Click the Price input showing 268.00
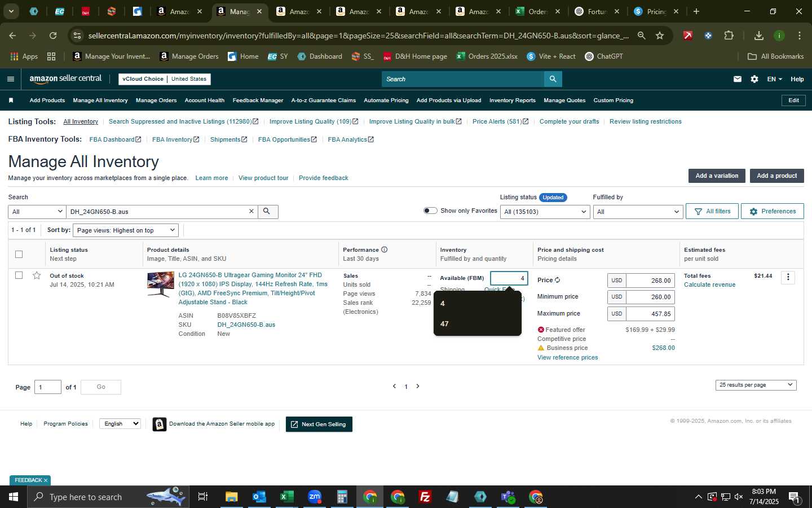This screenshot has height=508, width=812. tap(650, 281)
